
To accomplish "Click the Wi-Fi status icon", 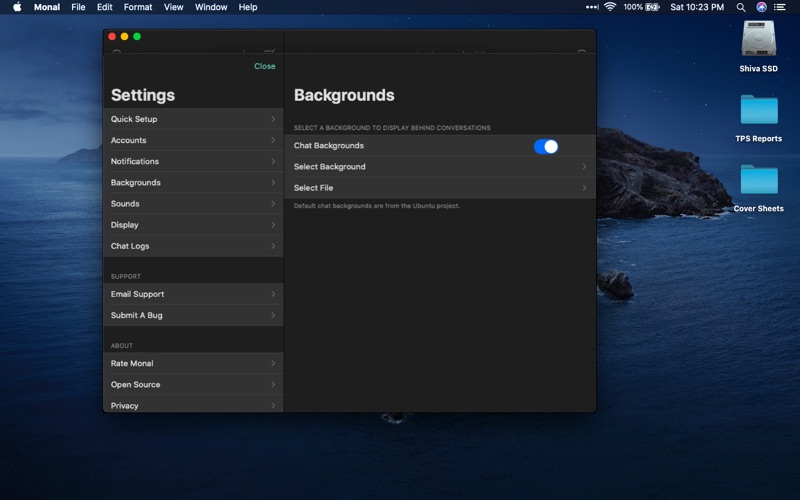I will [610, 7].
